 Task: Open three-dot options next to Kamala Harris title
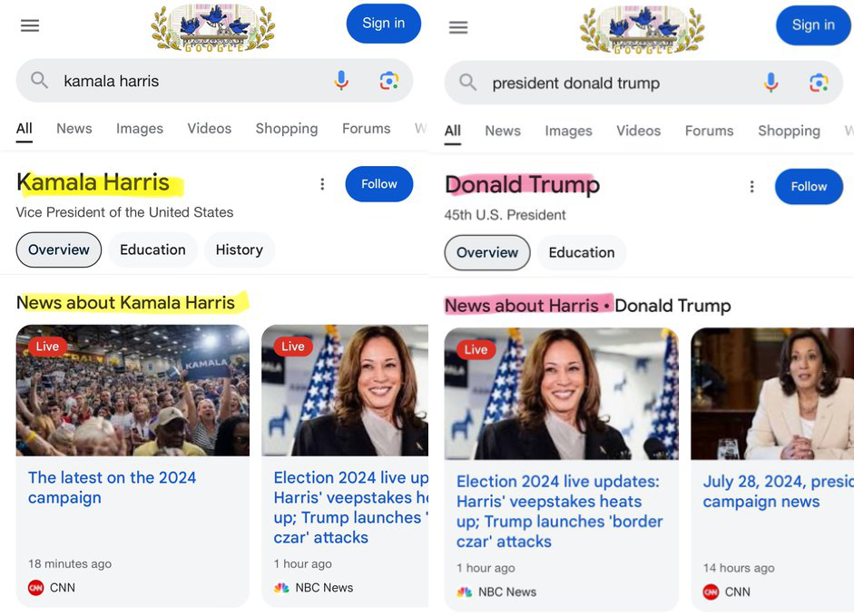[x=322, y=184]
